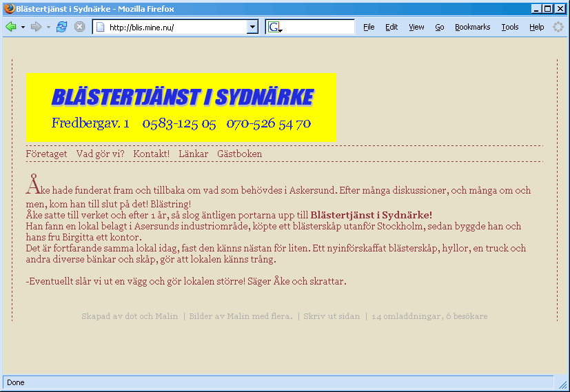This screenshot has height=392, width=570.
Task: Open the Företaget page link
Action: tap(46, 154)
